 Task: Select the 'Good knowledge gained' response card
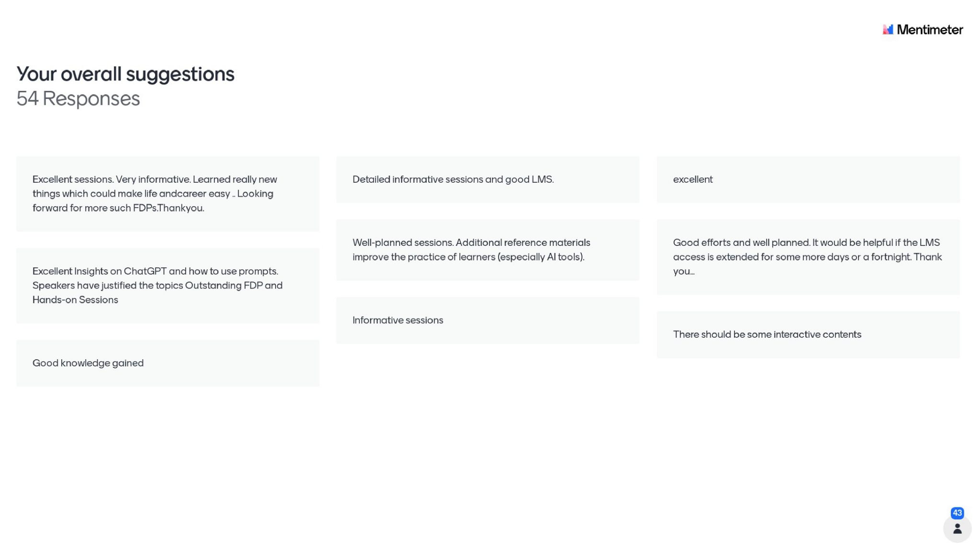[167, 363]
